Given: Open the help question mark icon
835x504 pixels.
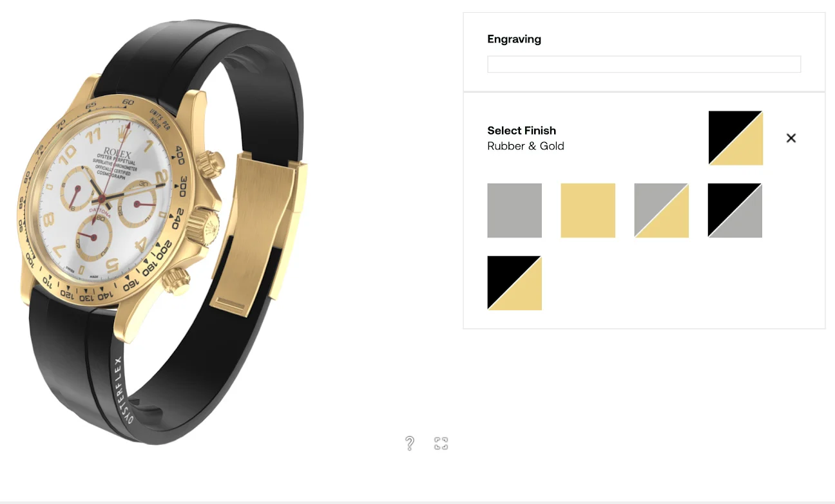Looking at the screenshot, I should point(409,443).
